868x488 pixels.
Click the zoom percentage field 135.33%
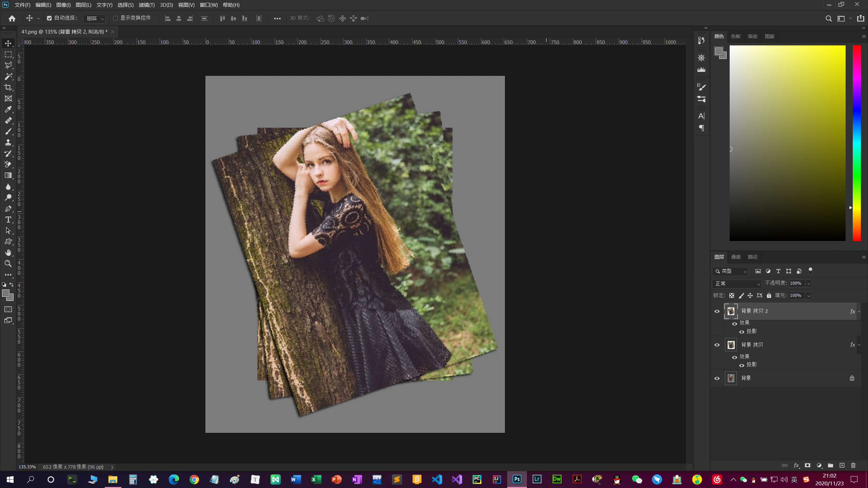pyautogui.click(x=27, y=467)
